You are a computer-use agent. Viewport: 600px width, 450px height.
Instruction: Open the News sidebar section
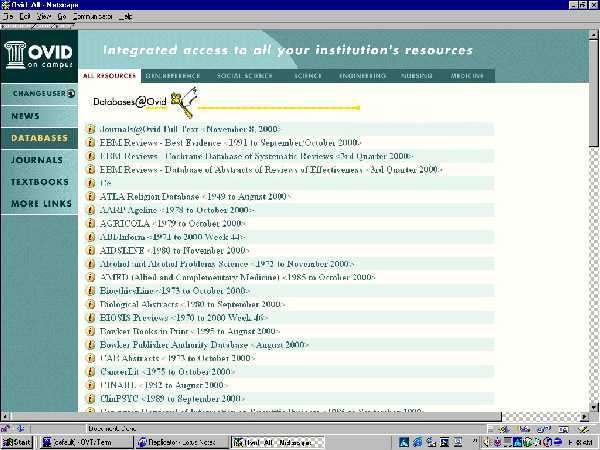pyautogui.click(x=39, y=116)
